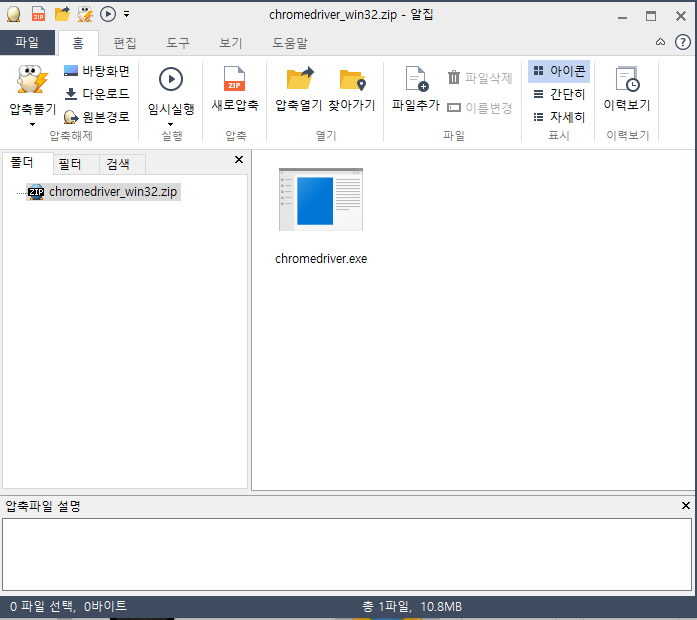Screen dimensions: 697x620
Task: Switch to the 홈 ribbon tab
Action: [x=78, y=43]
